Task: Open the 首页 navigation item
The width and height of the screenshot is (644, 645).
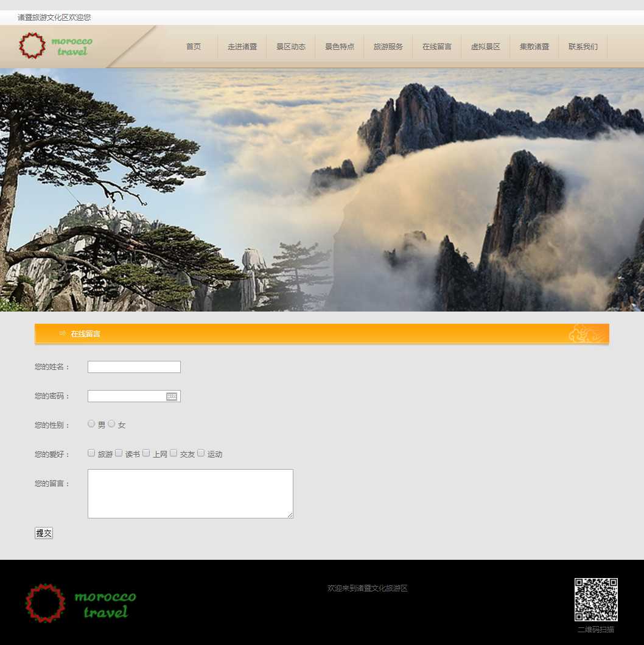Action: [194, 47]
